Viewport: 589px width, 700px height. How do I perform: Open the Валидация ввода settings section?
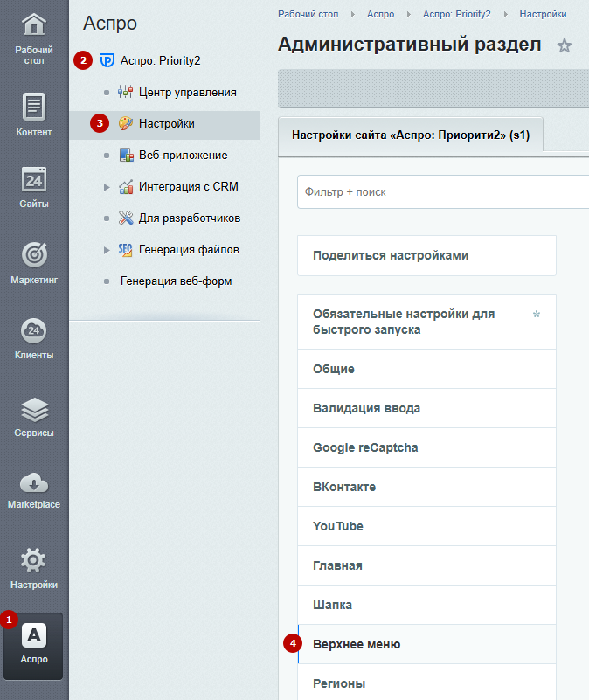(426, 408)
